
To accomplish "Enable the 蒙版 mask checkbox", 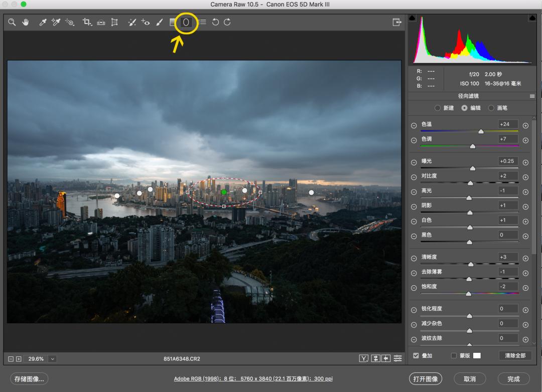I will coord(454,355).
